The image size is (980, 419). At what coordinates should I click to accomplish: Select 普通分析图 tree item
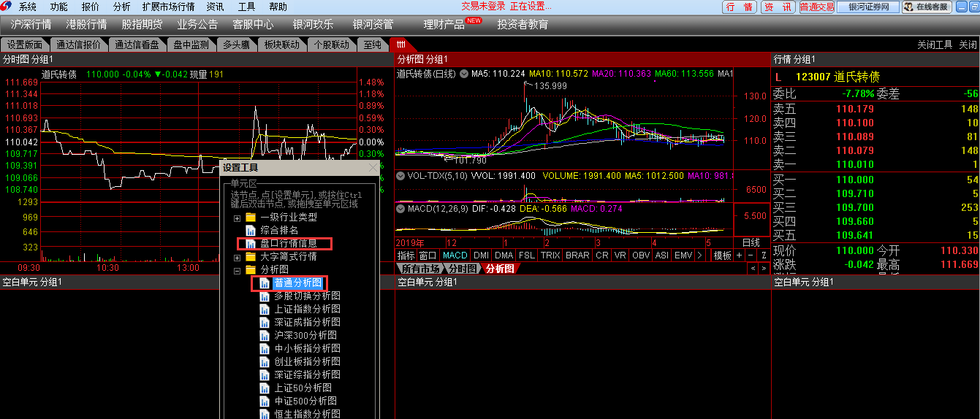[x=297, y=283]
